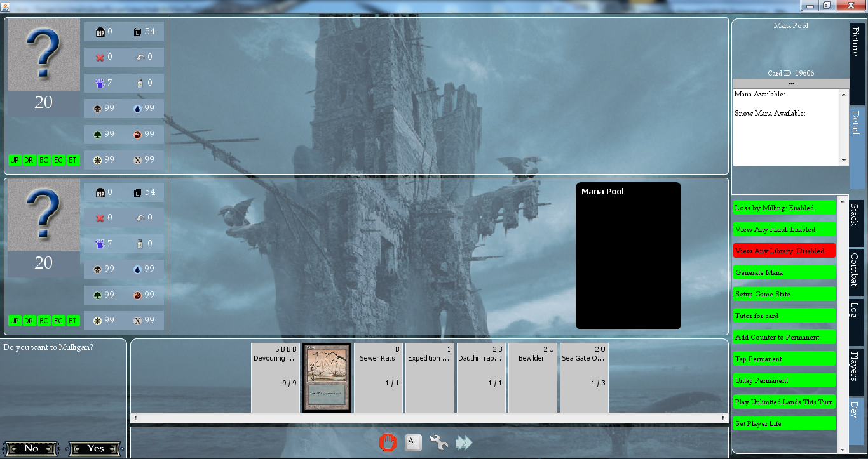Click the bottom player's blue water-drop mana icon
This screenshot has width=868, height=459.
click(137, 269)
